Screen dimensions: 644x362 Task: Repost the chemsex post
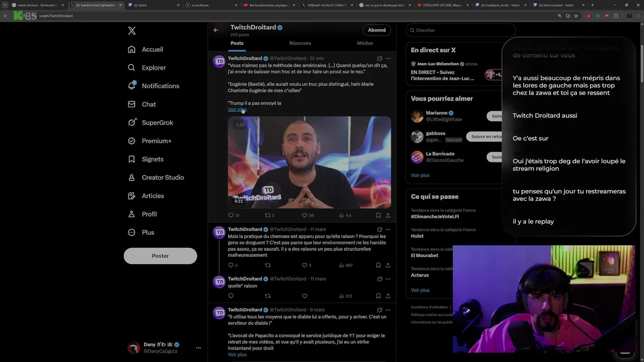click(x=268, y=265)
